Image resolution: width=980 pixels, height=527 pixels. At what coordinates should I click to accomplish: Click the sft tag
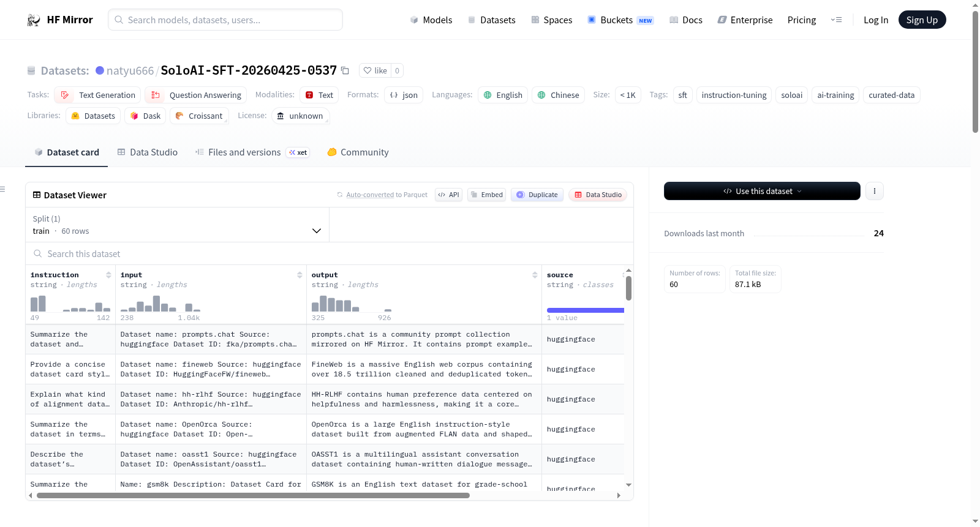point(682,95)
